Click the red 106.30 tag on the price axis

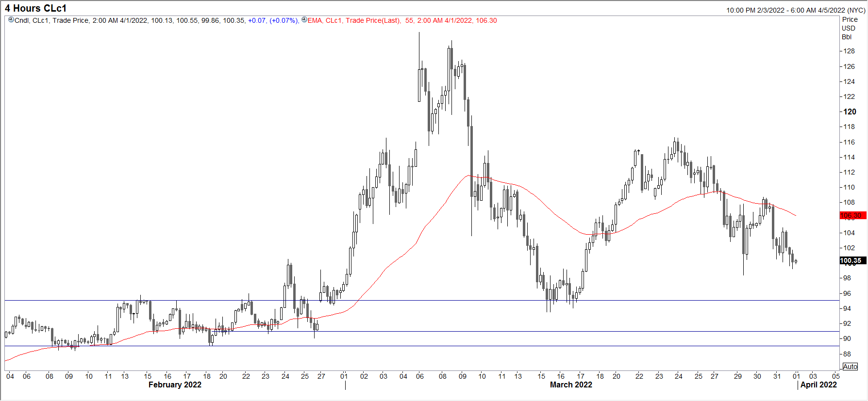coord(852,215)
